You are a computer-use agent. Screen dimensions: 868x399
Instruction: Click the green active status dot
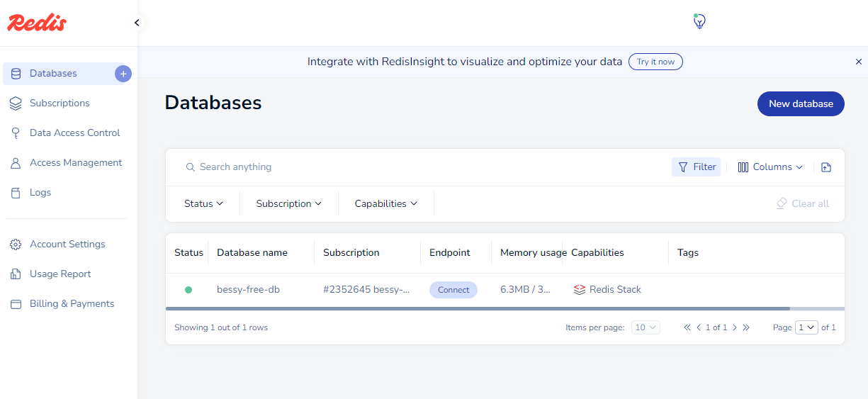(x=188, y=289)
